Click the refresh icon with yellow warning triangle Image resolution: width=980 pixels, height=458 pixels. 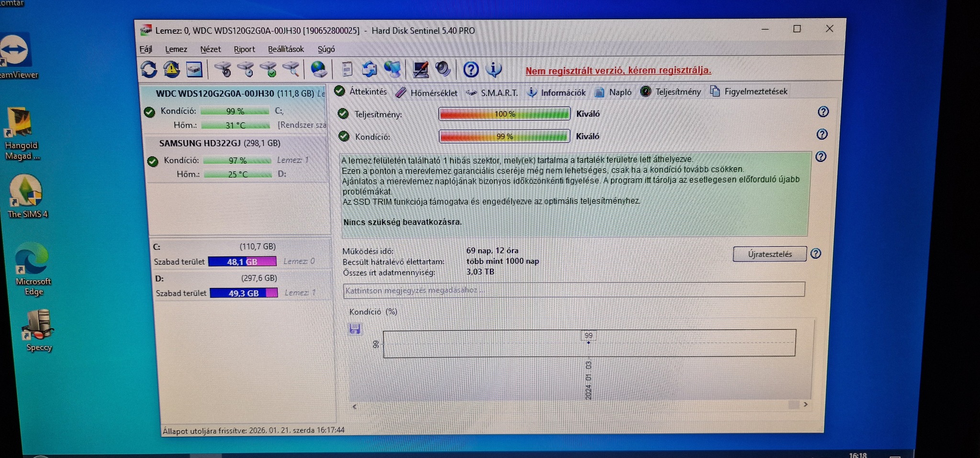pyautogui.click(x=171, y=69)
